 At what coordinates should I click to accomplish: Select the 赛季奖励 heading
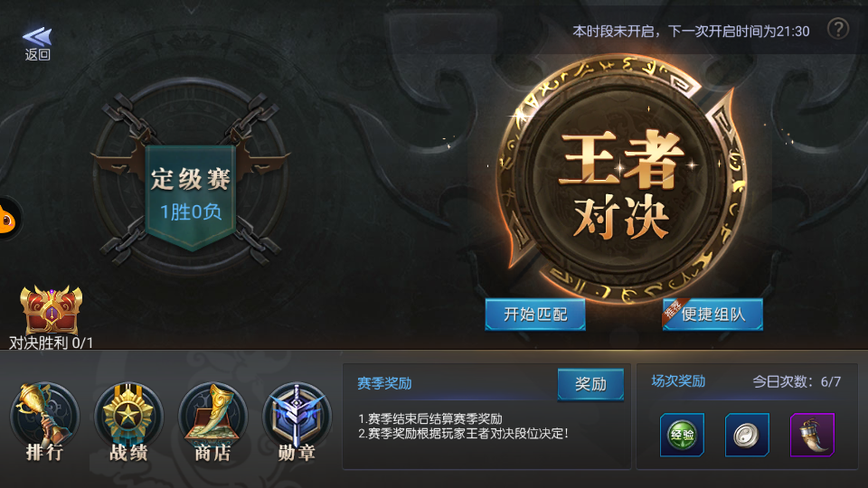pos(384,383)
